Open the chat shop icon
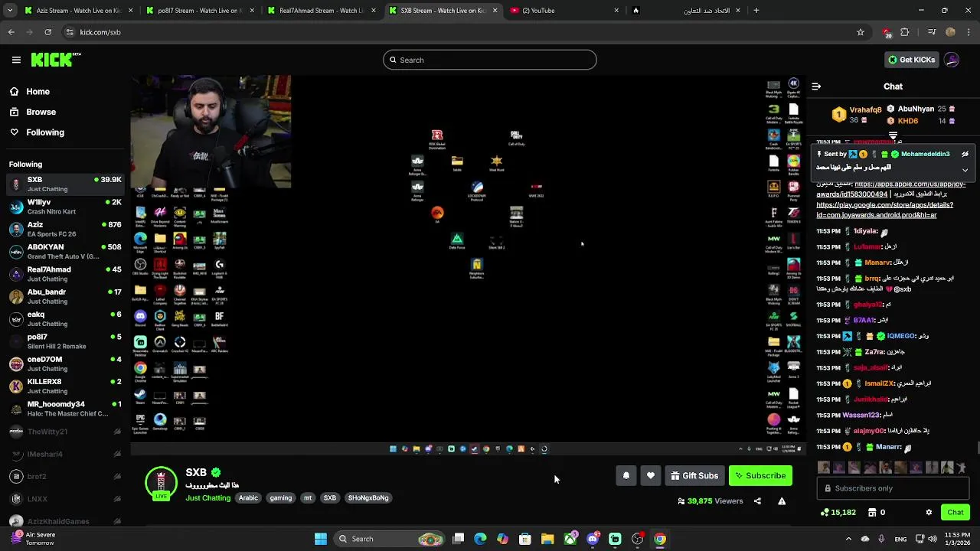The width and height of the screenshot is (980, 551). click(x=873, y=513)
